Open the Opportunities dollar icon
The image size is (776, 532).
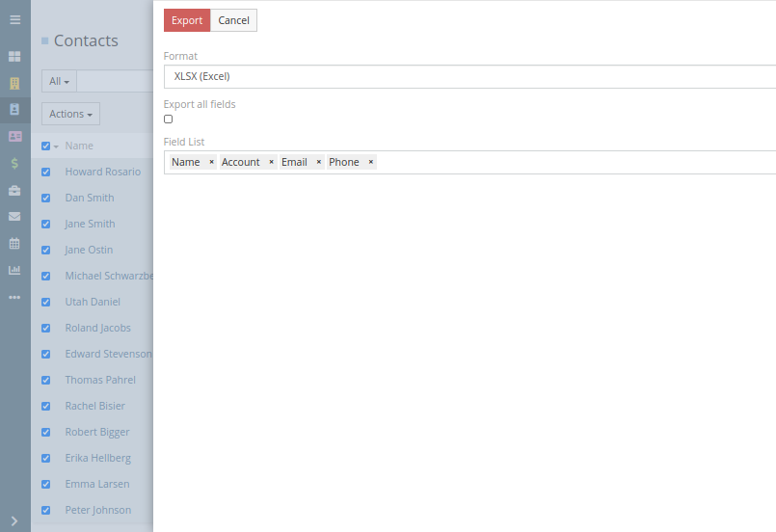14,163
